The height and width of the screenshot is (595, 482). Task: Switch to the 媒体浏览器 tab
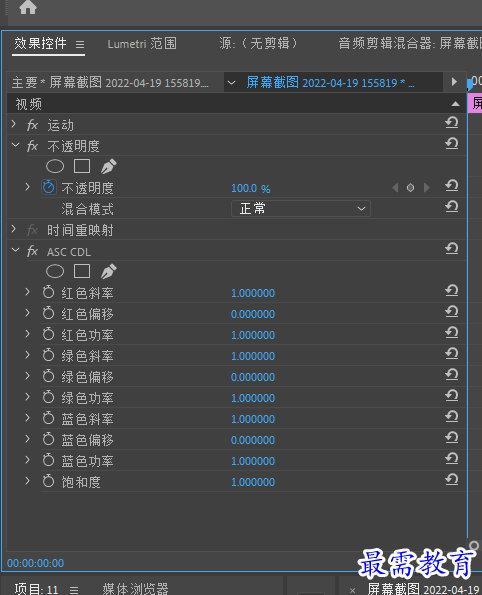click(135, 589)
